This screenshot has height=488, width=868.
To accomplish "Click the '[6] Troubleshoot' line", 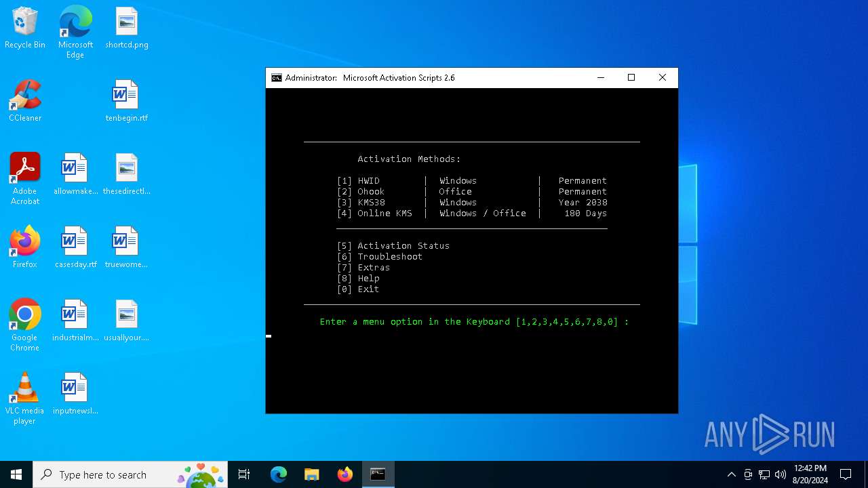I will pos(380,257).
